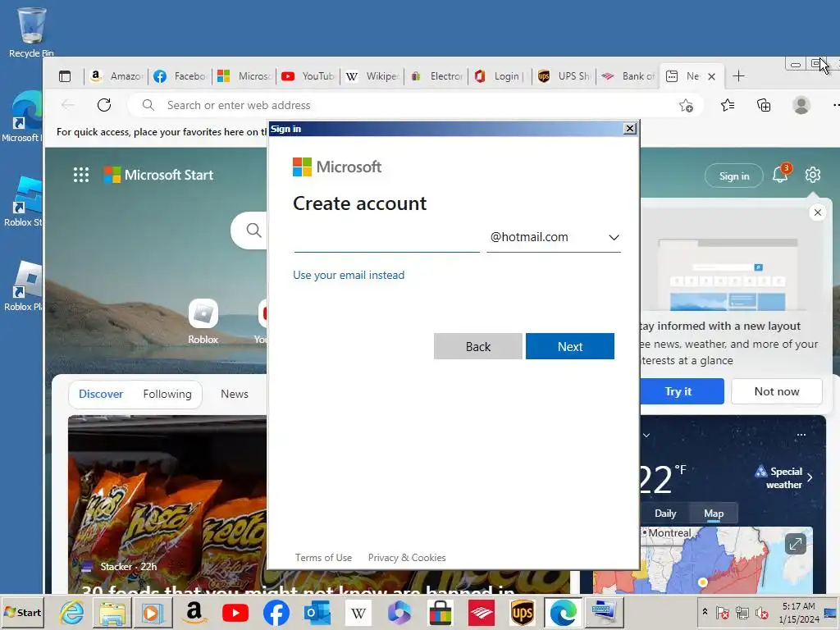Open the Recycle Bin desktop icon

pyautogui.click(x=31, y=31)
